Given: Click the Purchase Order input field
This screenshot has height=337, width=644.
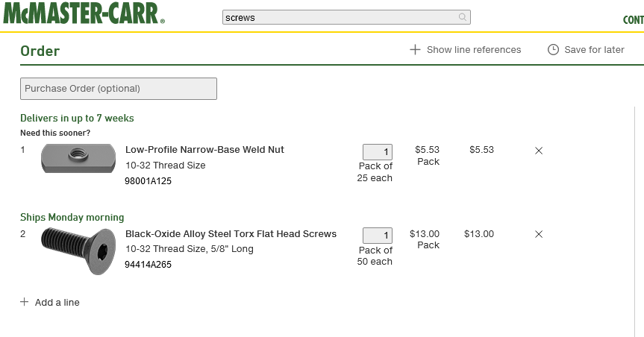Looking at the screenshot, I should (x=119, y=89).
